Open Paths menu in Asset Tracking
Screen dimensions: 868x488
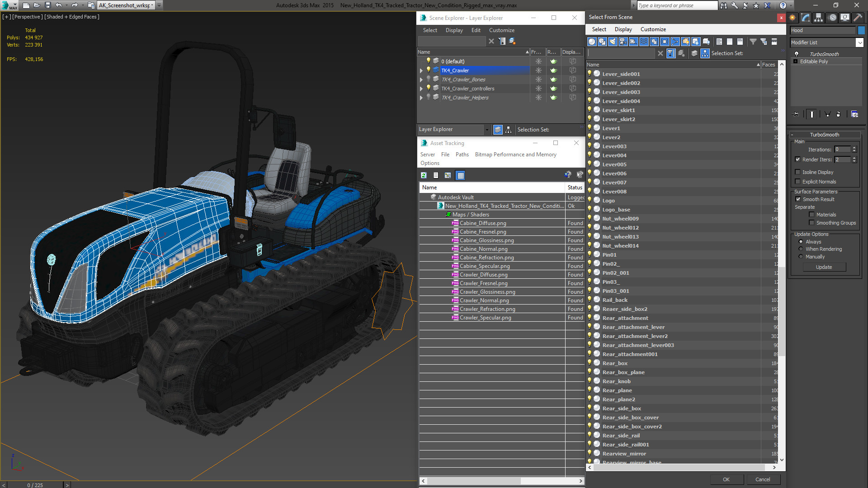point(462,155)
